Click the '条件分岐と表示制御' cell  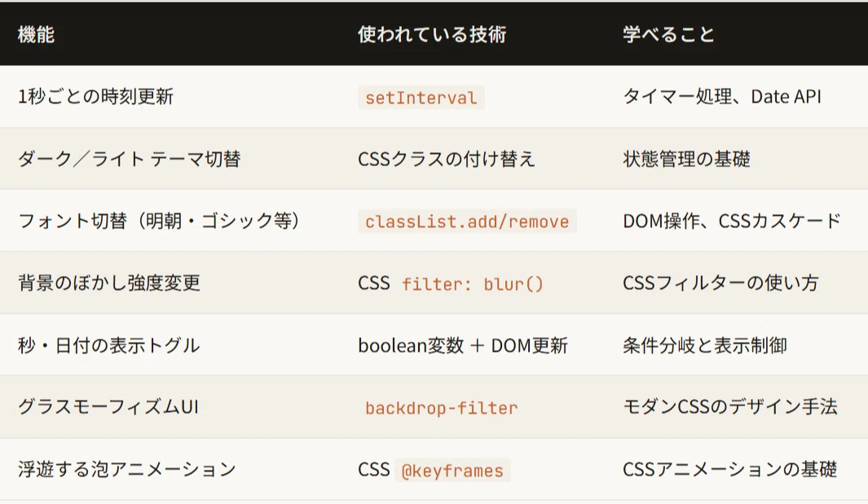click(705, 345)
